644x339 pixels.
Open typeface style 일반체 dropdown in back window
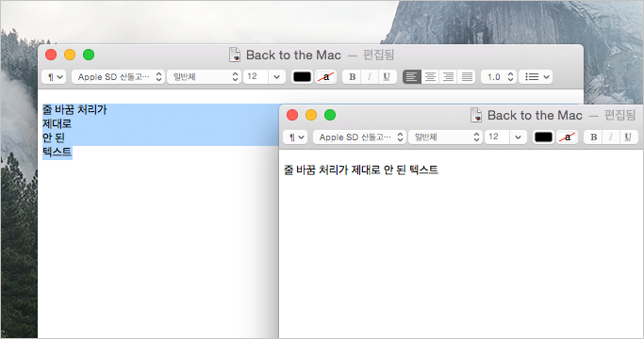click(x=204, y=77)
